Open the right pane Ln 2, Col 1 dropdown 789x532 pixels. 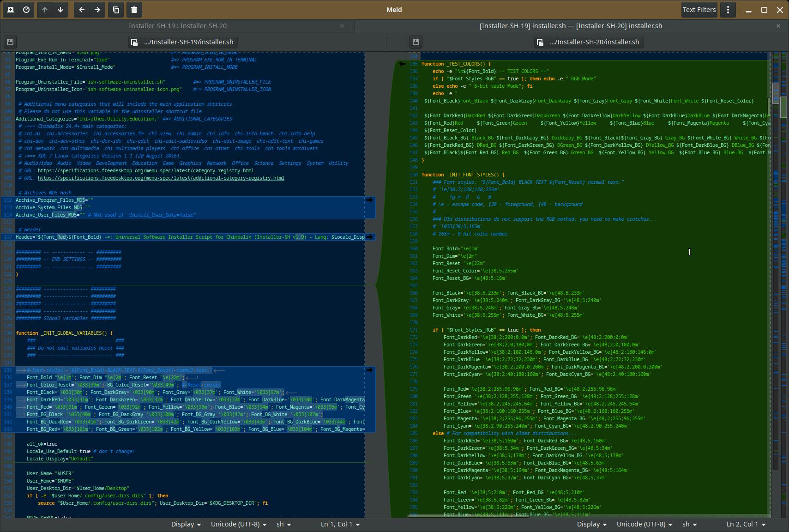[x=746, y=524]
